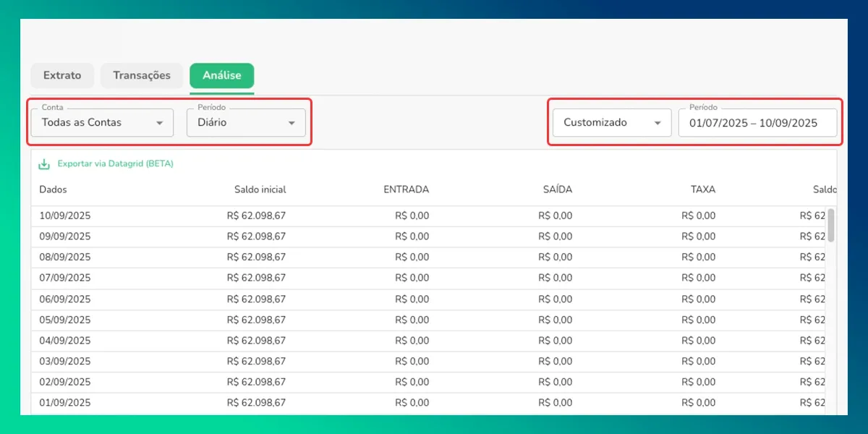Viewport: 868px width, 434px height.
Task: Click the vertical table scrollbar
Action: click(x=831, y=225)
